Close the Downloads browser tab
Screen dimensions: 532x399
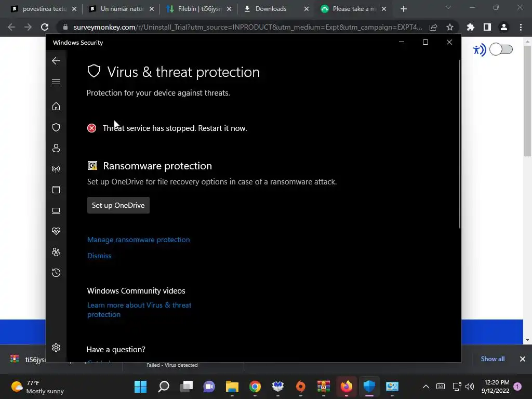307,9
